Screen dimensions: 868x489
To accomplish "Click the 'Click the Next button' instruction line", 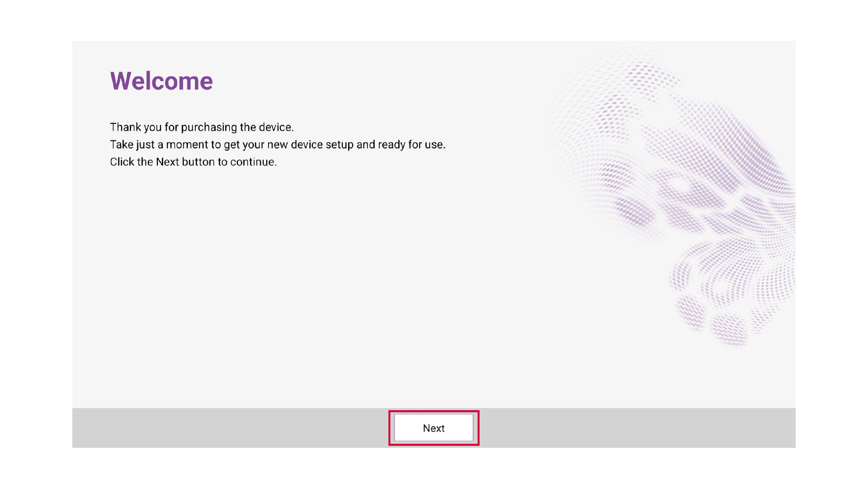I will tap(193, 162).
